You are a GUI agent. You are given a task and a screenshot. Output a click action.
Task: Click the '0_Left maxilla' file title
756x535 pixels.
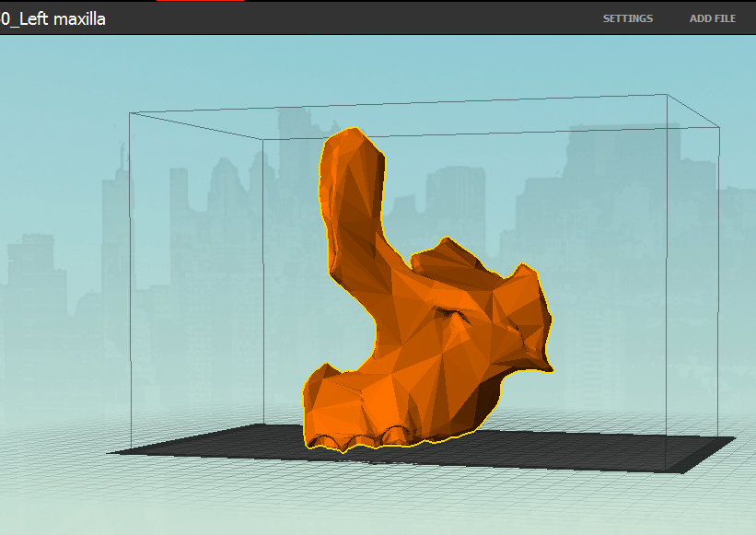pyautogui.click(x=52, y=18)
